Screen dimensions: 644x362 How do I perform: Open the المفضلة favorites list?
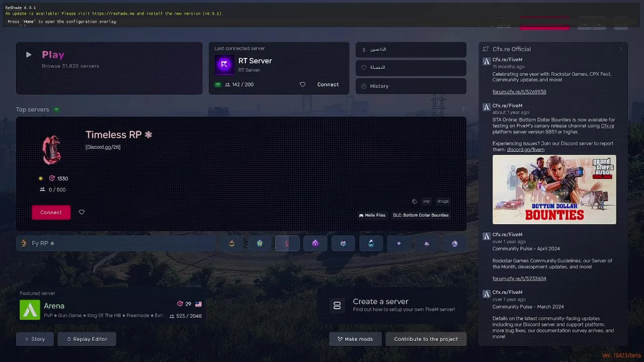411,67
